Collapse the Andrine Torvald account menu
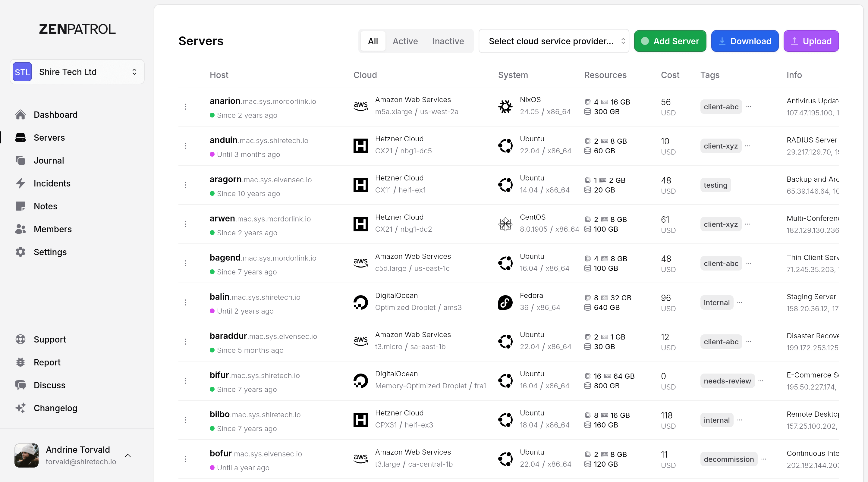 coord(127,455)
